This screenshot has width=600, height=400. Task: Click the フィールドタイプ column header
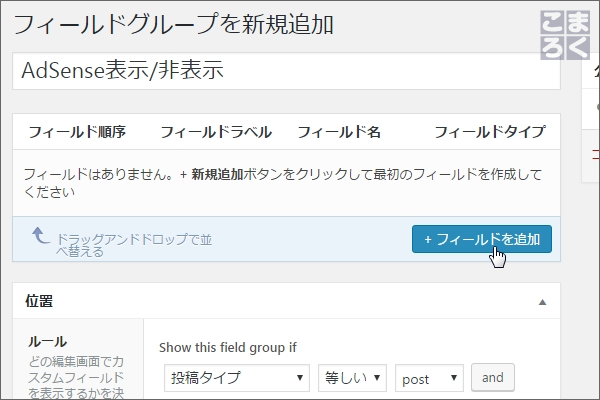point(489,132)
